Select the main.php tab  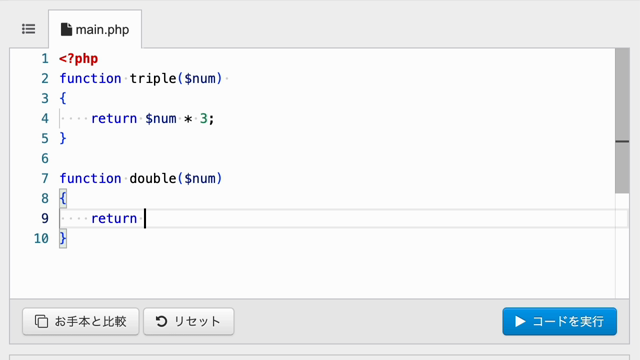(x=95, y=29)
